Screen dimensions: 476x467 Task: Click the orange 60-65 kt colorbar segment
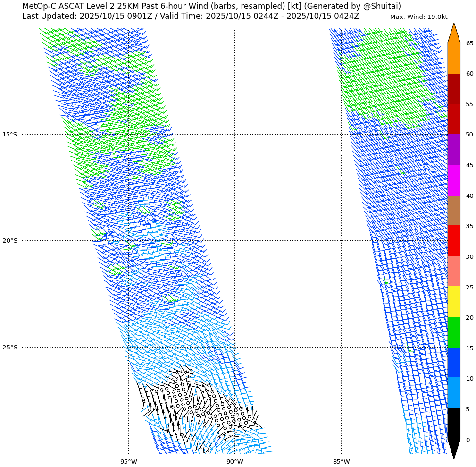tap(453, 58)
